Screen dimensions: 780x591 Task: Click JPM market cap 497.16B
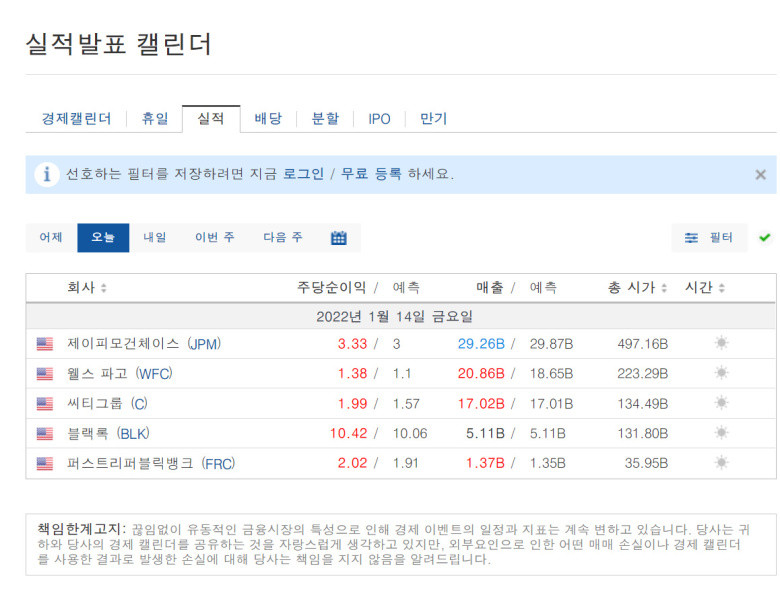click(x=643, y=344)
